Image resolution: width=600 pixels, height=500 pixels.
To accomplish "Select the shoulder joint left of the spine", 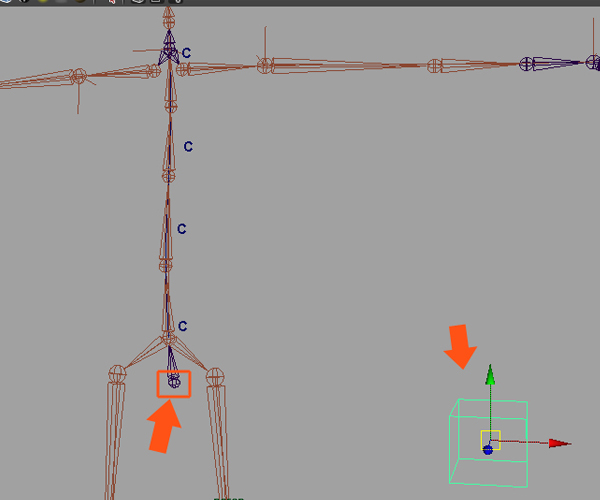I will (154, 70).
